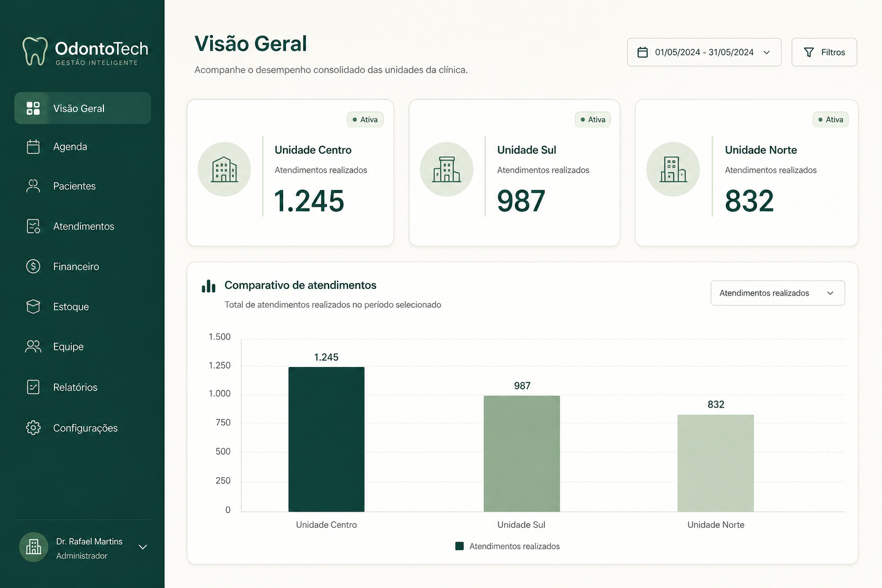Click the Atendimentos checklist icon
882x588 pixels.
click(x=33, y=226)
